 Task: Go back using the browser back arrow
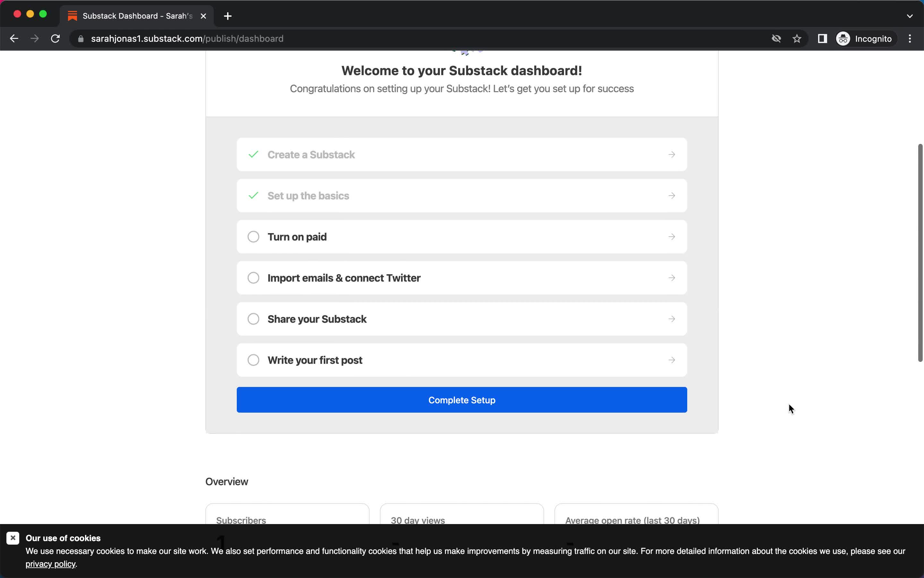pos(14,39)
